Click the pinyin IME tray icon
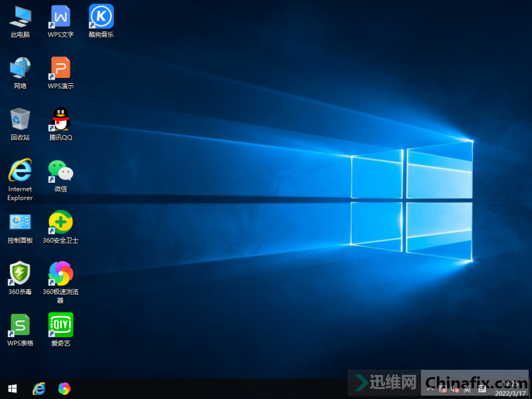Image resolution: width=532 pixels, height=399 pixels. [481, 389]
